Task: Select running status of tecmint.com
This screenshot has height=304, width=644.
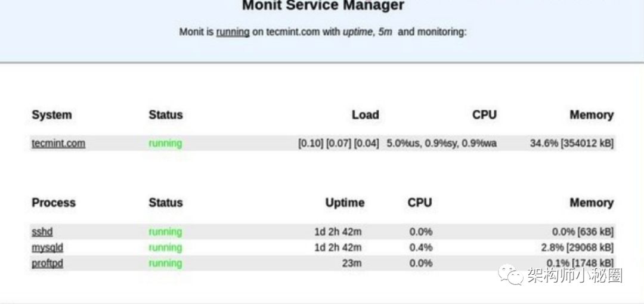Action: [x=165, y=144]
